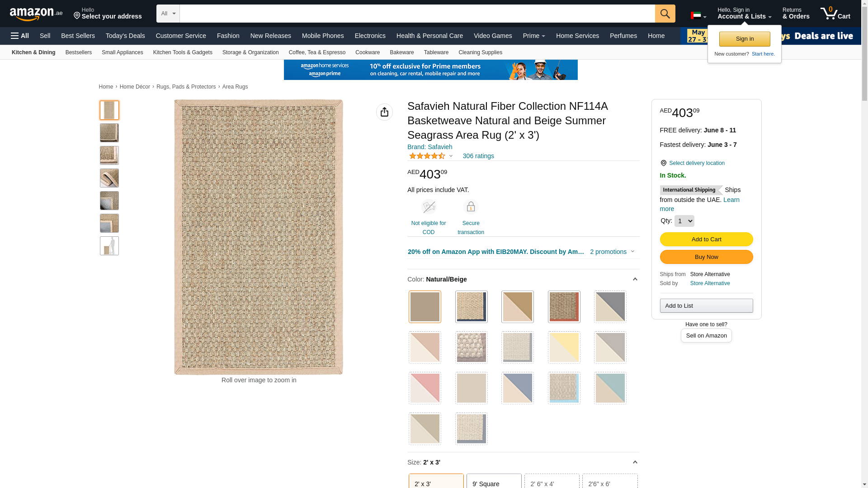Open Today's Deals in navigation bar
Screen dimensions: 868x488
(125, 36)
